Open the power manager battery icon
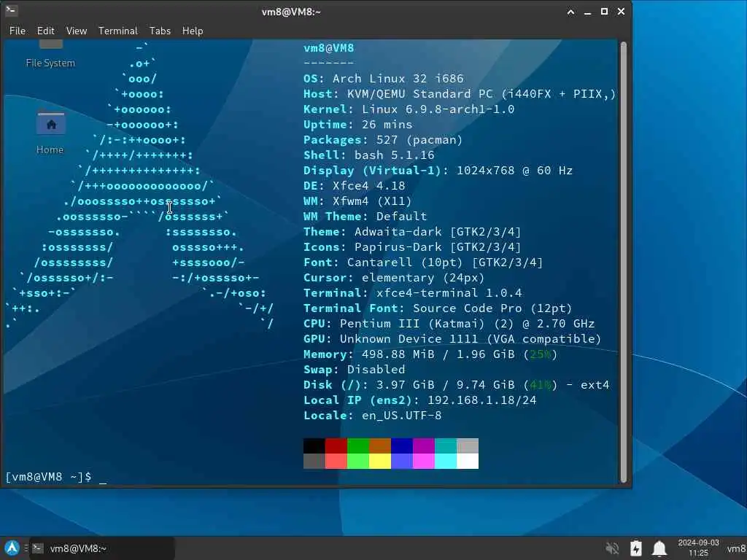Viewport: 747px width, 560px height. 635,548
